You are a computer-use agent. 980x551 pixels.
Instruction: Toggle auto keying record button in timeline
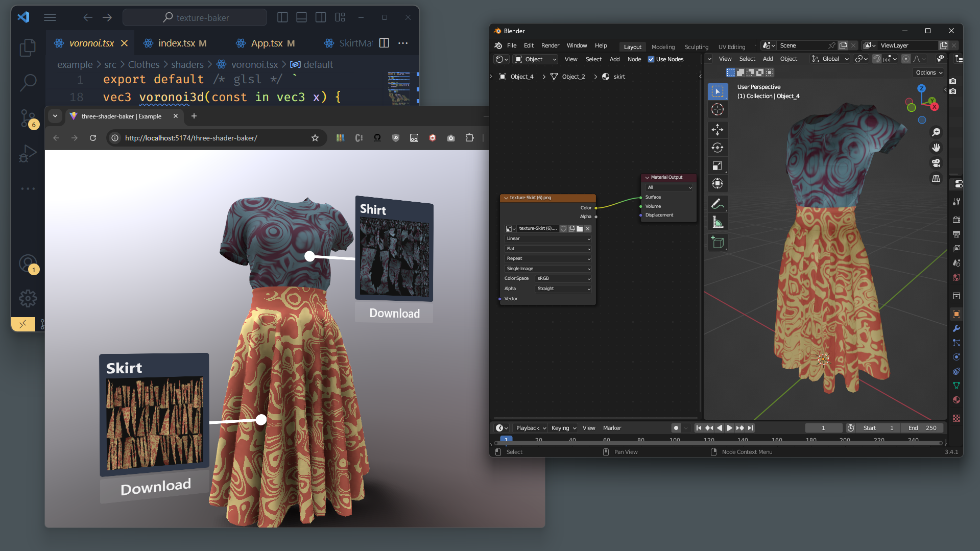pyautogui.click(x=676, y=428)
